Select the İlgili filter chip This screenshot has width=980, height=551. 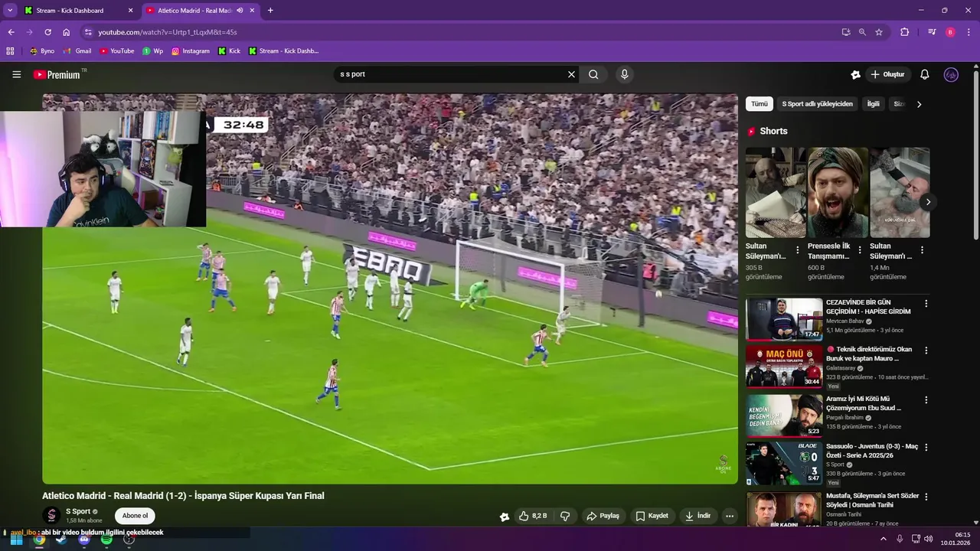873,104
